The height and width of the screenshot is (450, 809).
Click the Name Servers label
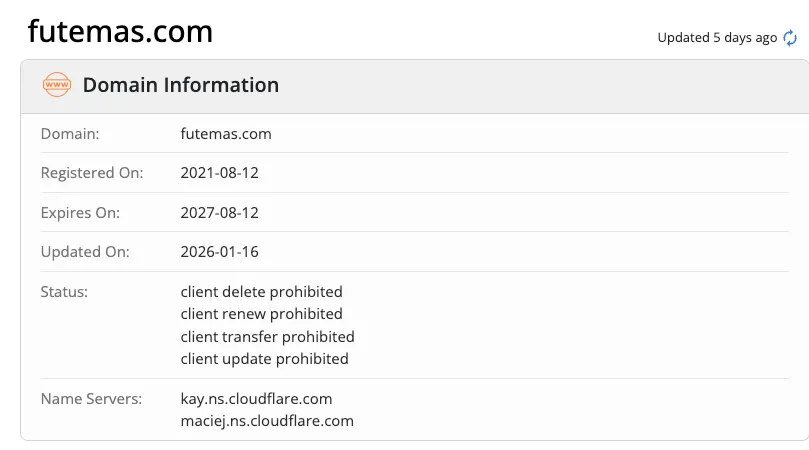91,399
